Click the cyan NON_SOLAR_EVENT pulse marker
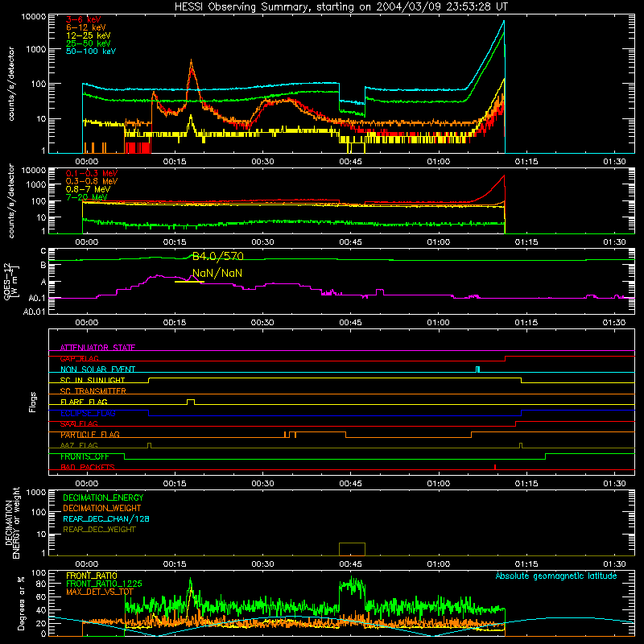644x644 pixels. 477,369
